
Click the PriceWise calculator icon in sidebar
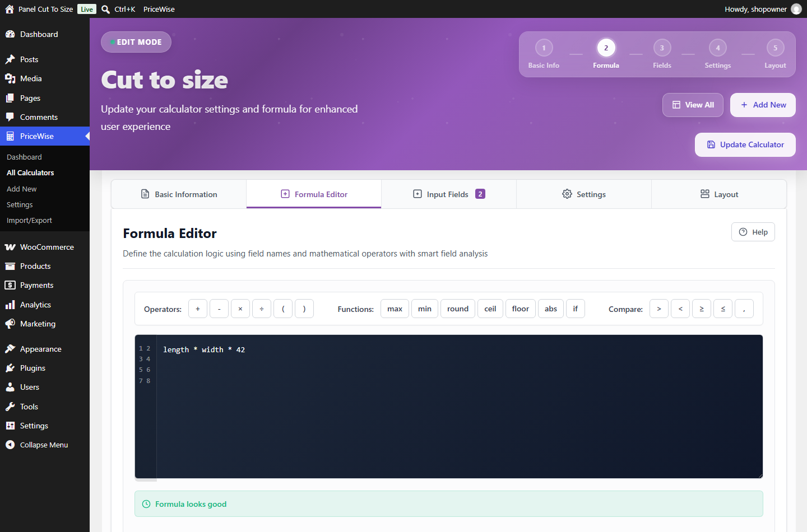pyautogui.click(x=10, y=136)
